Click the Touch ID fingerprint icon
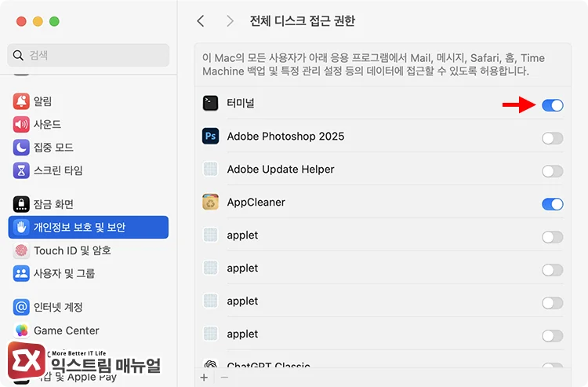The height and width of the screenshot is (387, 588). click(21, 250)
